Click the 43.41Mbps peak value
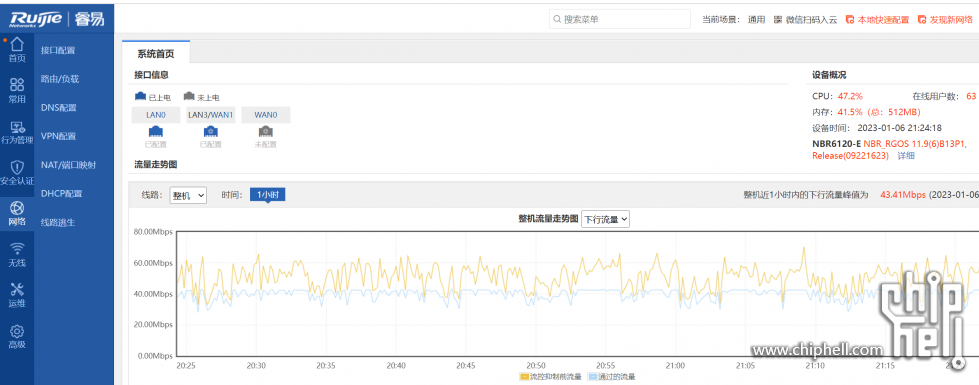 click(902, 195)
